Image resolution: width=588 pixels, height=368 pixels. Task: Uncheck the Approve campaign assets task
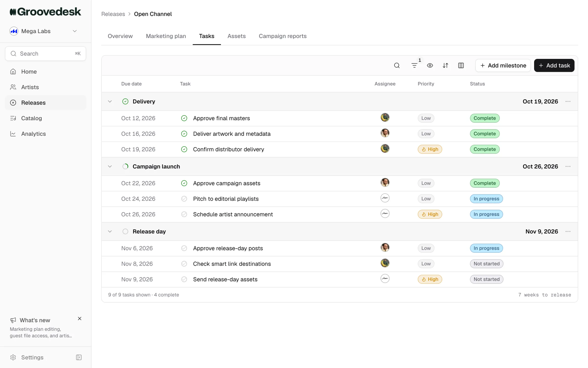point(184,183)
